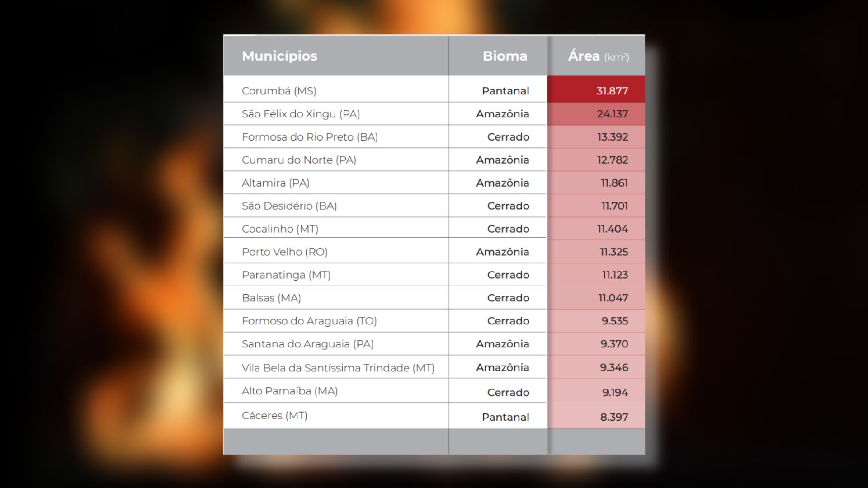Select São Félix do Xingu (PA) row name
Image resolution: width=868 pixels, height=488 pixels.
click(x=301, y=114)
